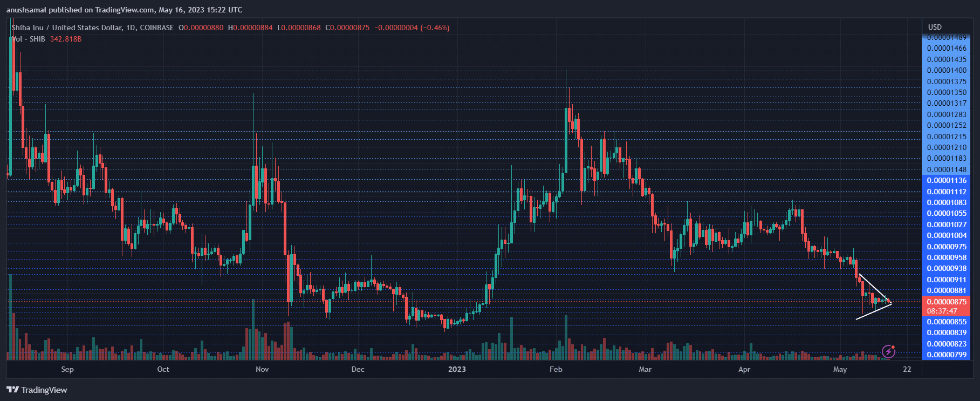This screenshot has width=980, height=401.
Task: Click the close value C0.00000875
Action: [347, 28]
